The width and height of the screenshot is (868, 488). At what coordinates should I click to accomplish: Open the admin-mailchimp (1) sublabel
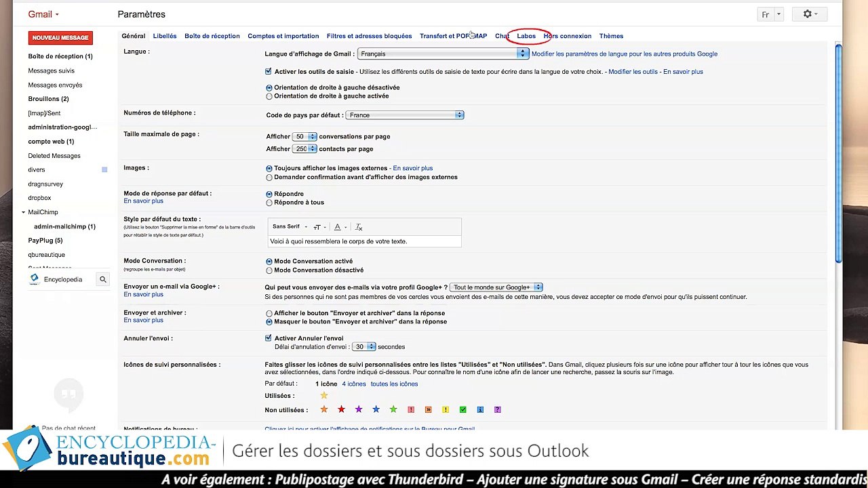[x=64, y=226]
